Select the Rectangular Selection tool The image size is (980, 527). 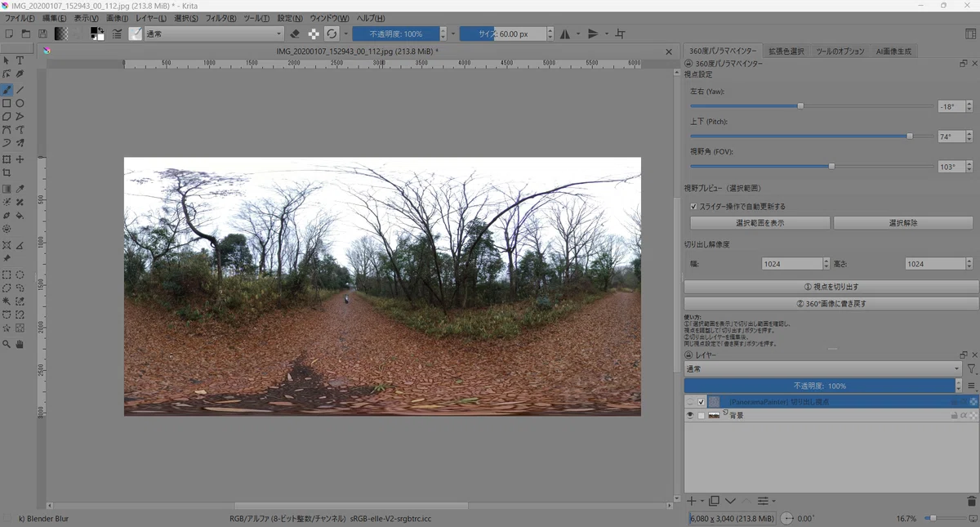coord(7,275)
